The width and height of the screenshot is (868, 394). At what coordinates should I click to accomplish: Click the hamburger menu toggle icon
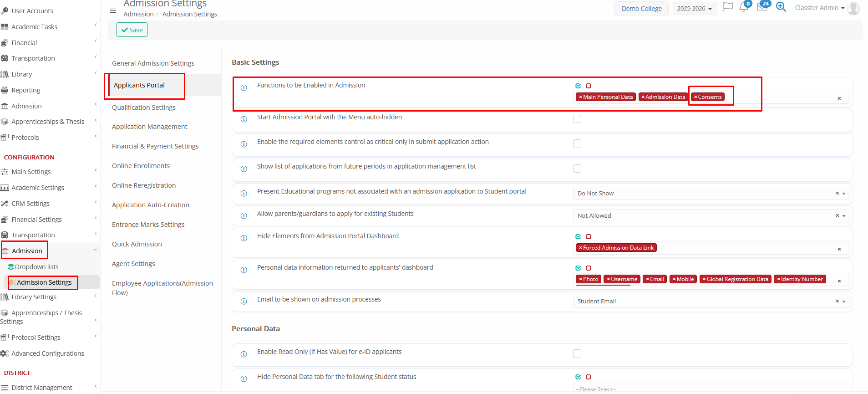pos(113,10)
